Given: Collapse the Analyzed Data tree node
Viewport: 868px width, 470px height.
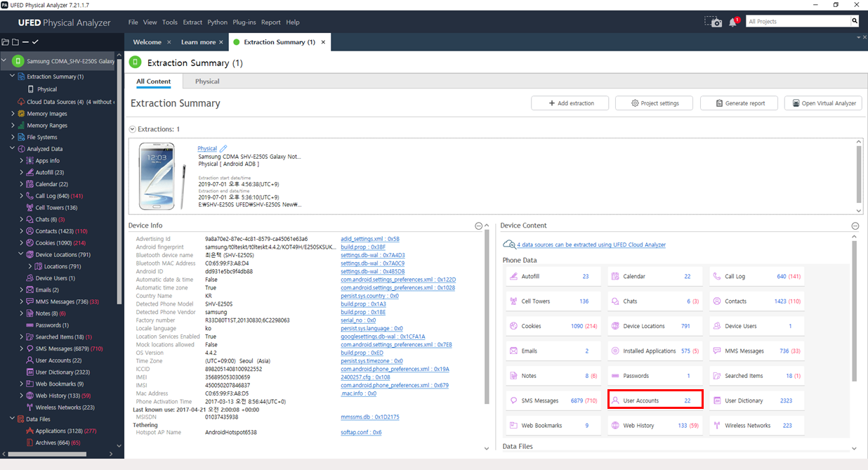Looking at the screenshot, I should point(13,149).
